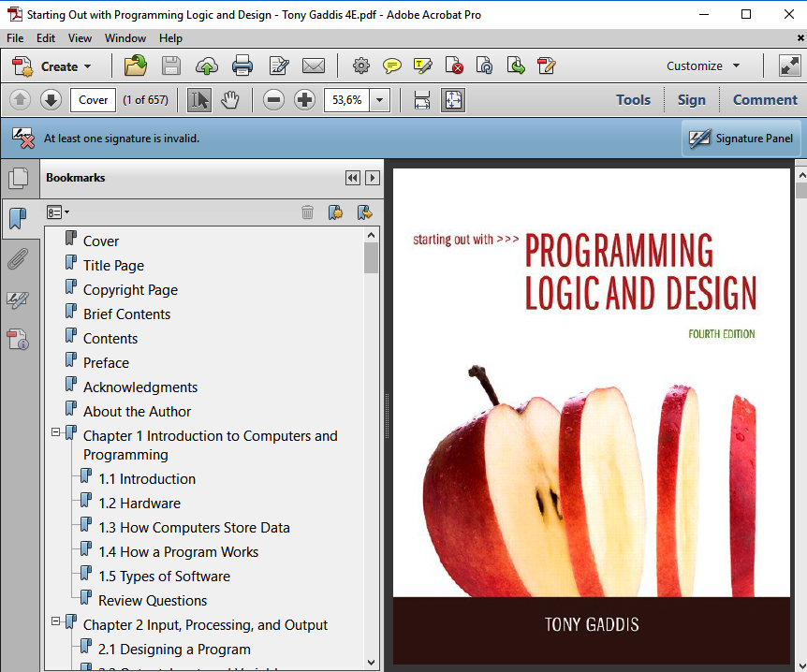The height and width of the screenshot is (672, 807).
Task: Open the File menu
Action: click(x=15, y=38)
